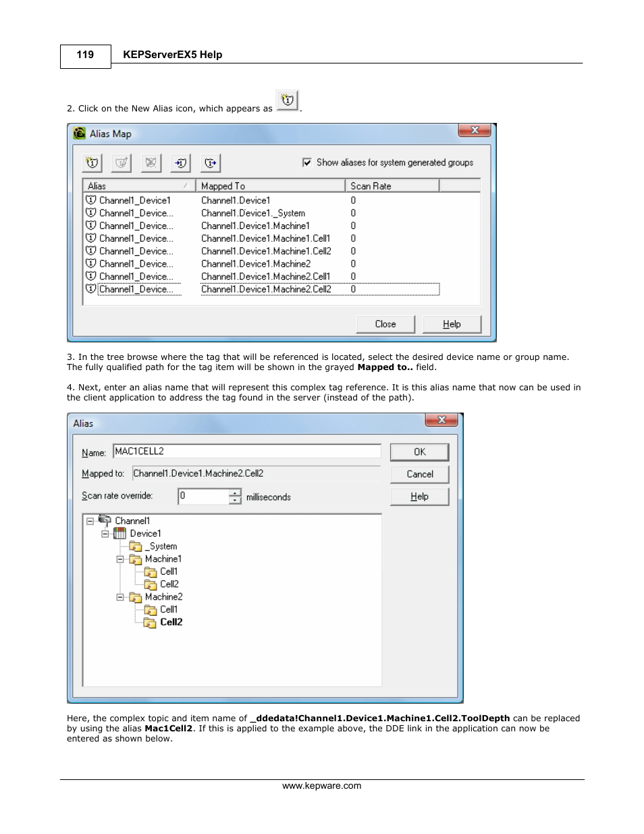Click scan rate 0 of Channel1.Device1.Machine1 row
Image resolution: width=644 pixels, height=834 pixels.
point(353,226)
